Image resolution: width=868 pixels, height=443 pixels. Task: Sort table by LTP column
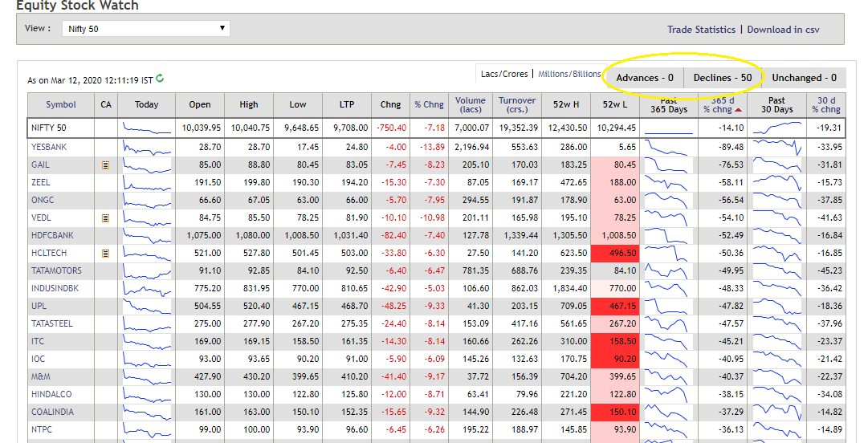click(x=347, y=104)
